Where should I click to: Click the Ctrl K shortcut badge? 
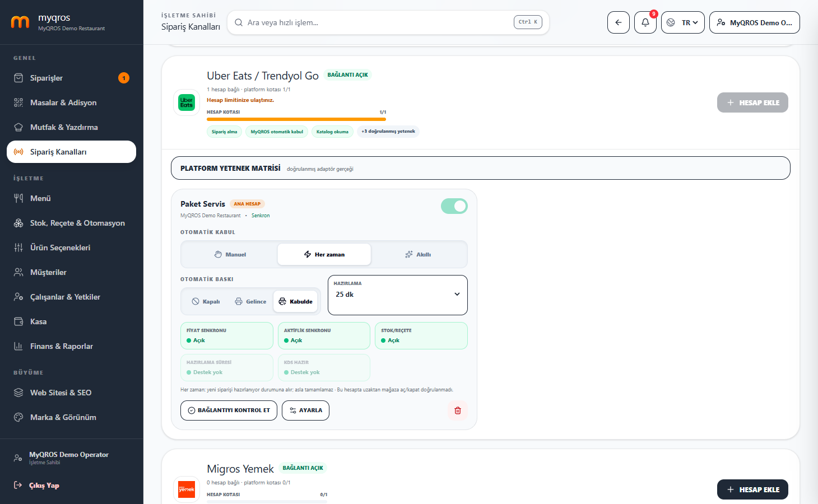tap(528, 22)
